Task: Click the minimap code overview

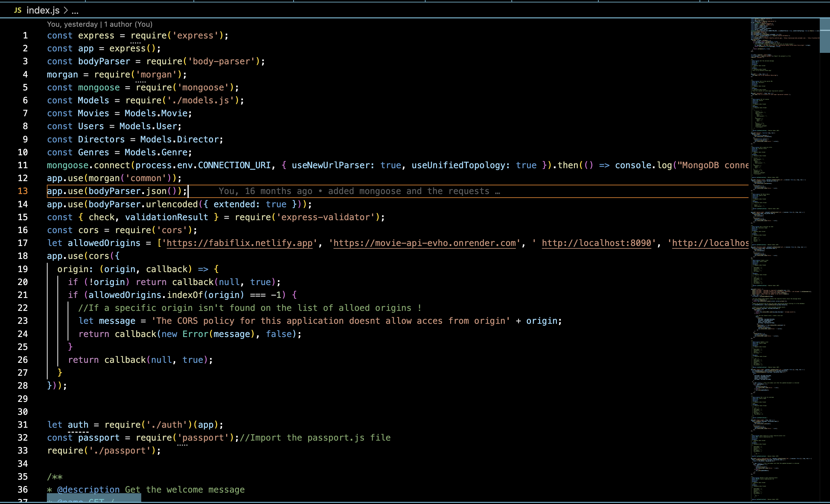Action: [782, 236]
